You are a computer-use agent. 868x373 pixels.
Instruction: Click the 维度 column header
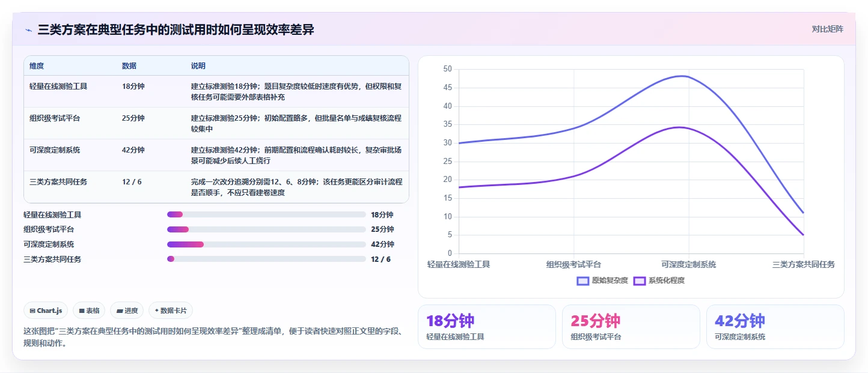pos(37,65)
